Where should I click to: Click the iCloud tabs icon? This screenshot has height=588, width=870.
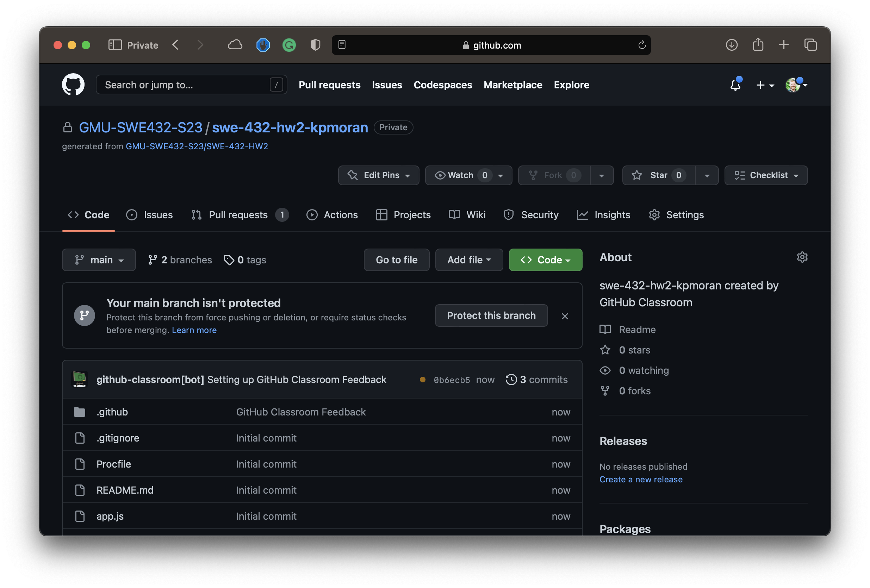[235, 45]
